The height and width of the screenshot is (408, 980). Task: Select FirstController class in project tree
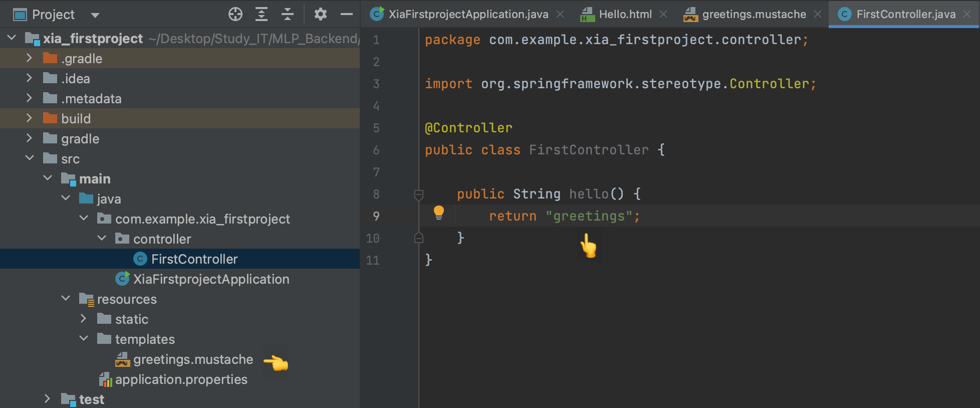point(180,259)
